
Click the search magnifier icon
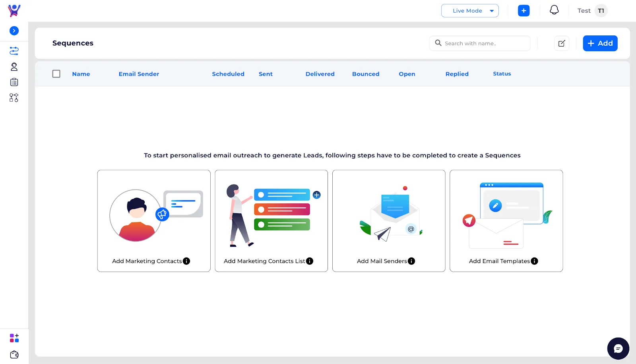[438, 43]
